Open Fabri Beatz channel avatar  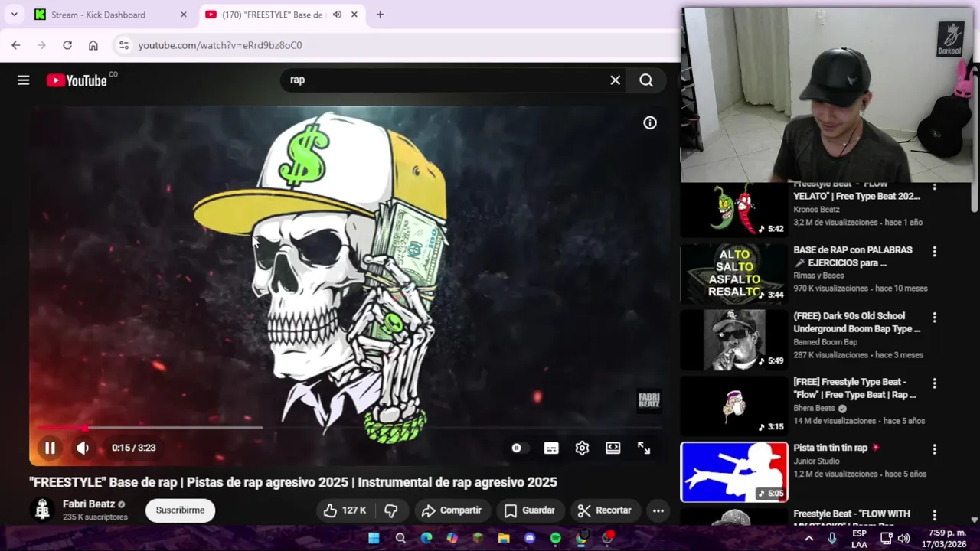pos(43,510)
